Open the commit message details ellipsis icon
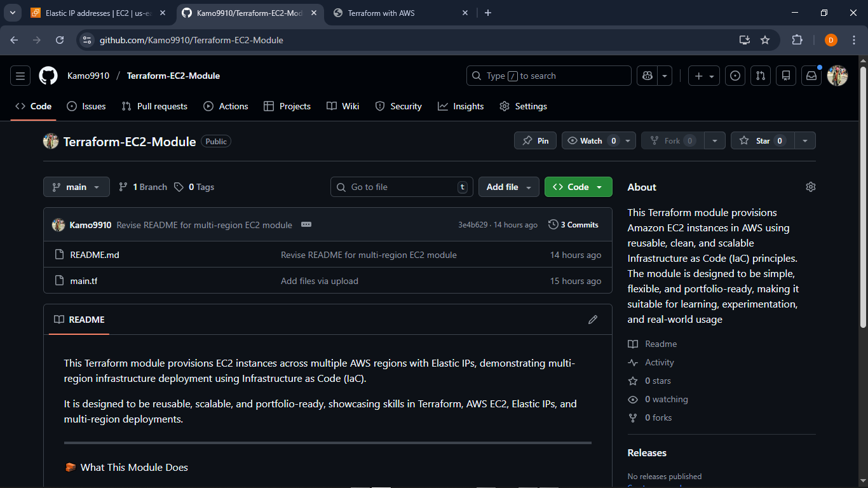Image resolution: width=868 pixels, height=488 pixels. (x=307, y=224)
